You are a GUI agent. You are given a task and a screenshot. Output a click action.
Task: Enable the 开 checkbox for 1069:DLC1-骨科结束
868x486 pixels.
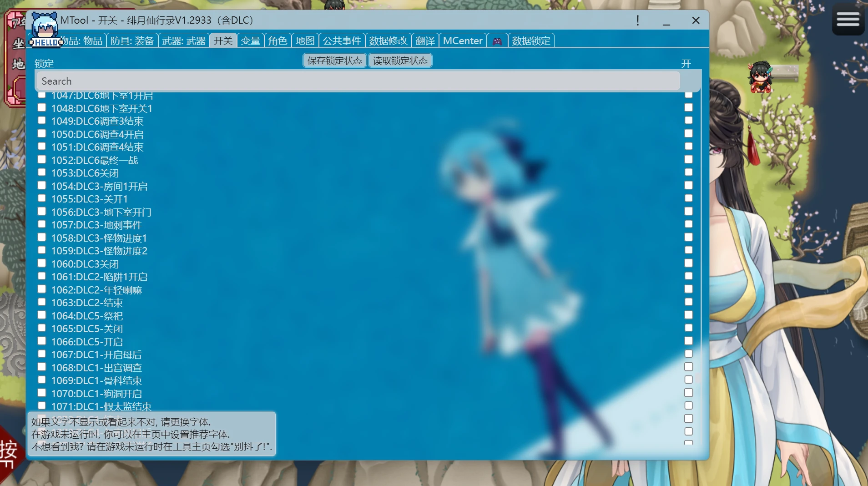click(x=689, y=380)
